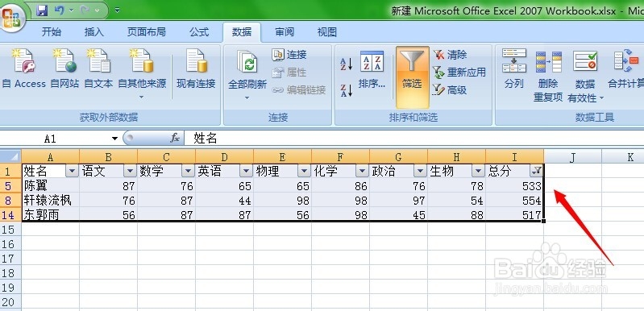Image resolution: width=644 pixels, height=311 pixels.
Task: Select total score cell 517
Action: tap(514, 214)
